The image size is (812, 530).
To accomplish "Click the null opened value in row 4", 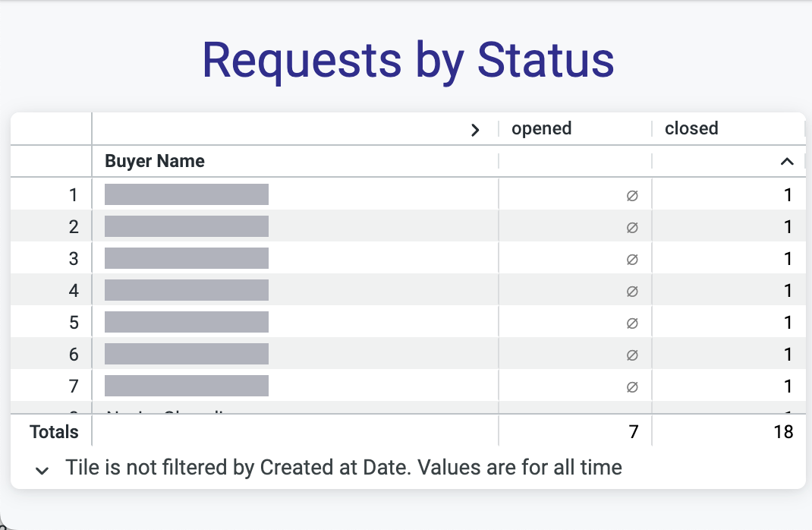I will pyautogui.click(x=632, y=291).
